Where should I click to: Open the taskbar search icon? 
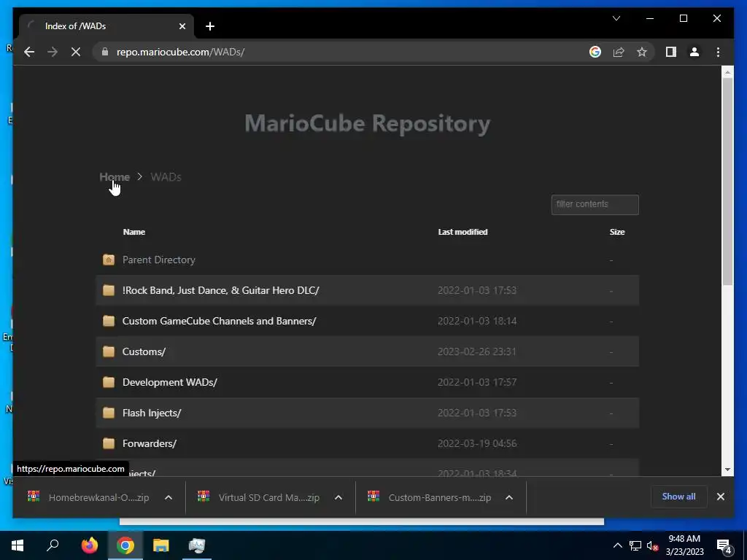pyautogui.click(x=53, y=545)
